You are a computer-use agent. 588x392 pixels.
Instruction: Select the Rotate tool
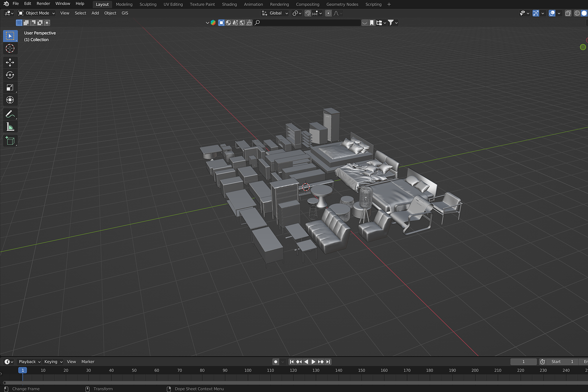coord(10,75)
